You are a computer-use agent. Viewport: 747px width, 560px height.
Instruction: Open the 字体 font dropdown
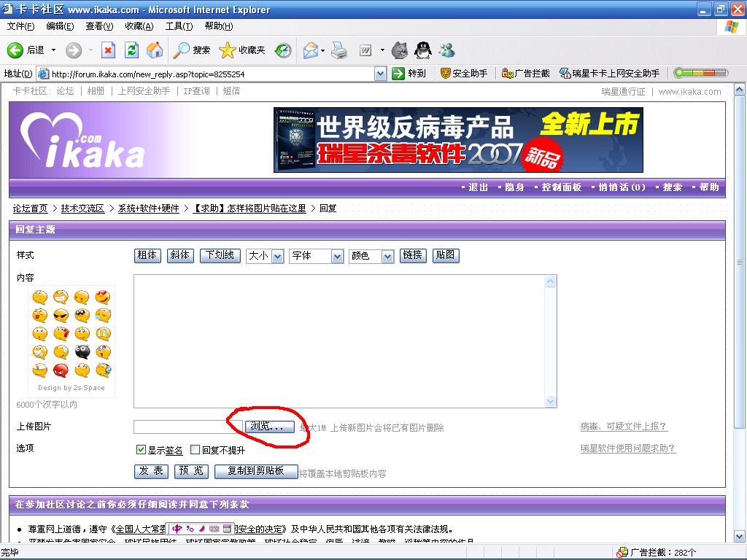coord(316,256)
